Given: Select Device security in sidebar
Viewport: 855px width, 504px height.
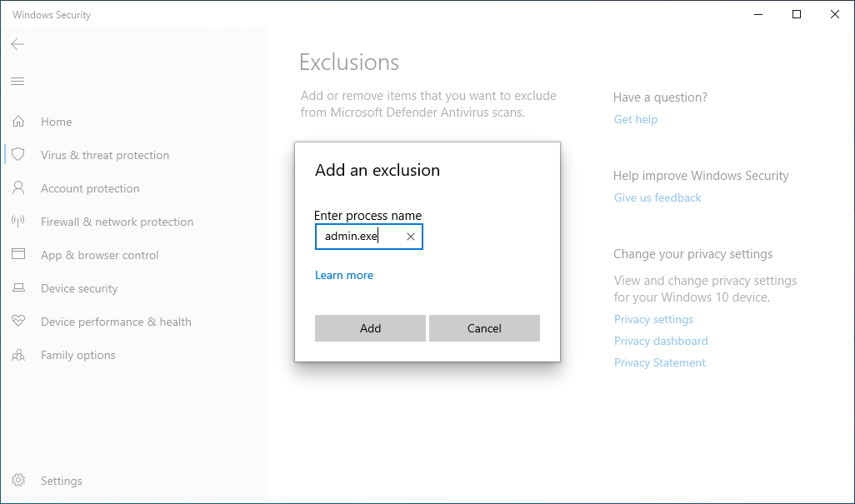Looking at the screenshot, I should (79, 288).
